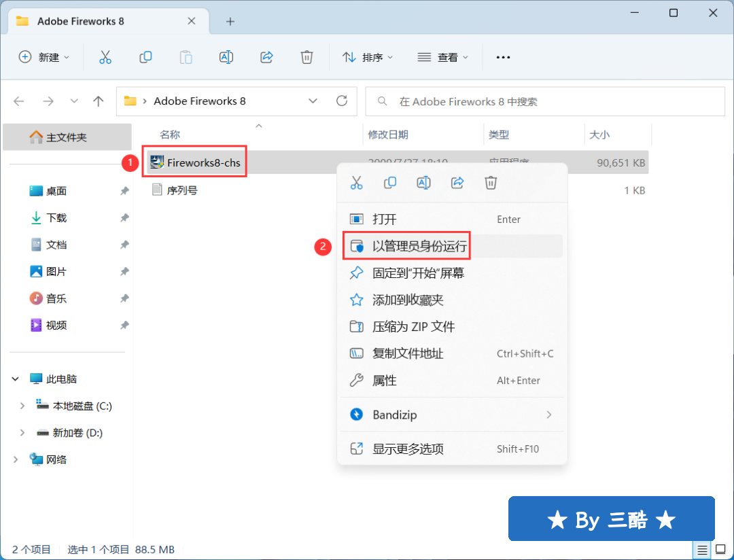This screenshot has height=560, width=734.
Task: Refresh the current folder view
Action: click(342, 101)
